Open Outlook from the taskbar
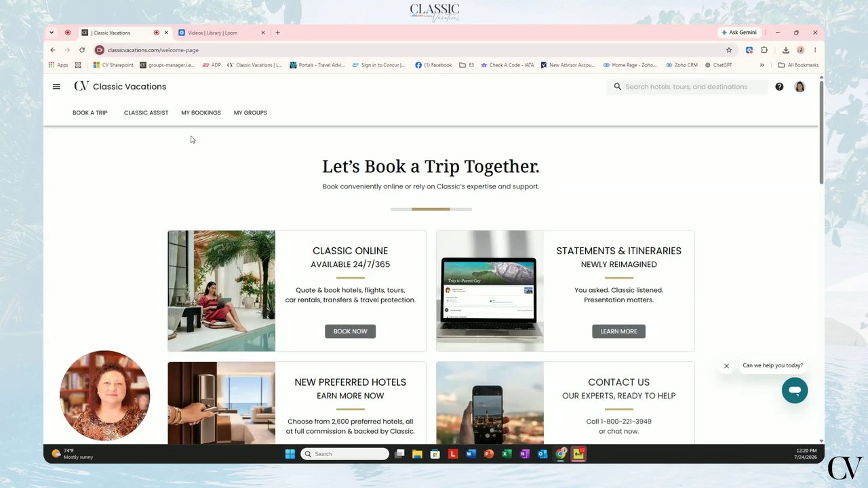Image resolution: width=868 pixels, height=488 pixels. point(542,454)
